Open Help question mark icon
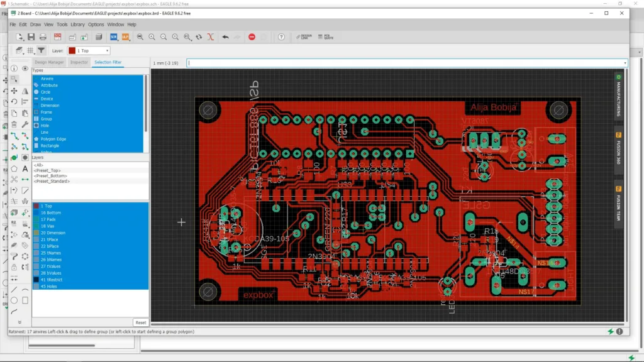Screen dimensions: 644x362 pyautogui.click(x=281, y=37)
